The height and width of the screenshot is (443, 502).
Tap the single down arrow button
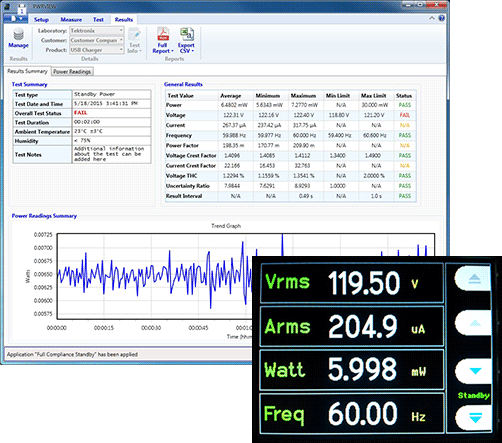tap(474, 371)
